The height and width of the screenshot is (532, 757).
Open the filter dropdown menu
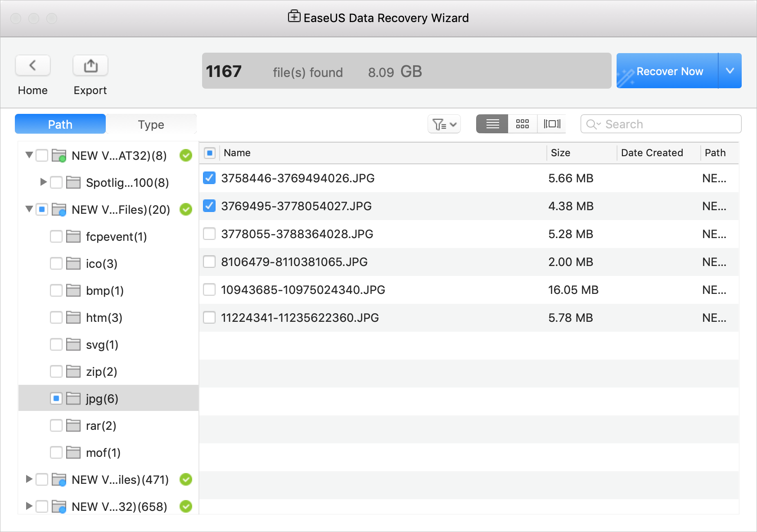[444, 124]
